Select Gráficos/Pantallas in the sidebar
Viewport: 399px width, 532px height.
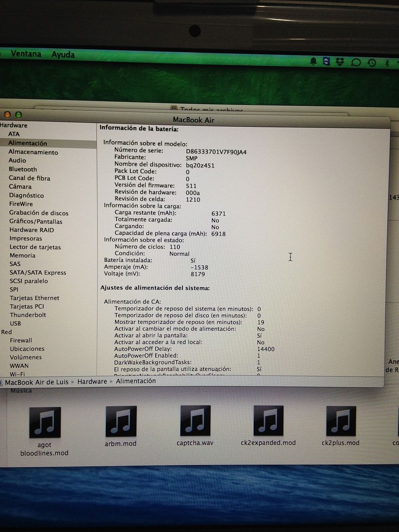click(x=35, y=222)
